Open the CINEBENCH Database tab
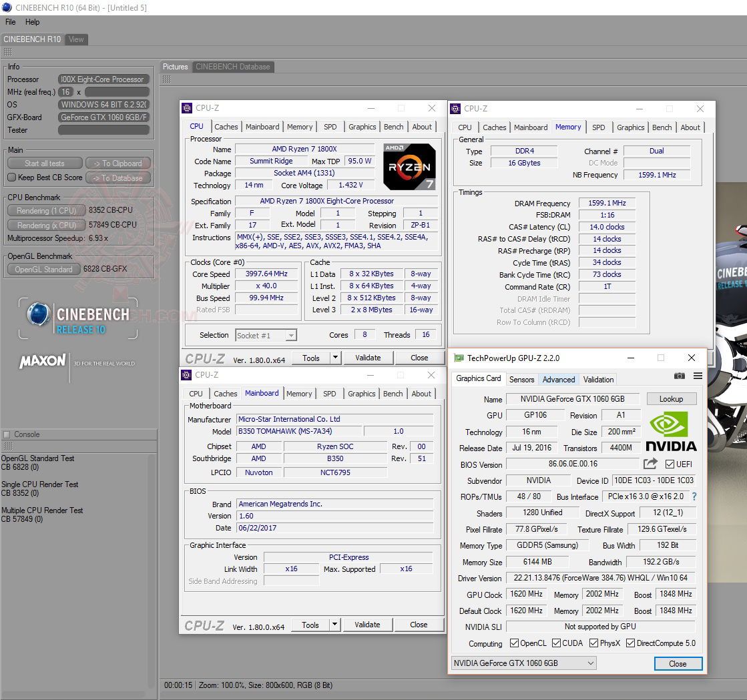Viewport: 747px width, 700px height. click(233, 67)
